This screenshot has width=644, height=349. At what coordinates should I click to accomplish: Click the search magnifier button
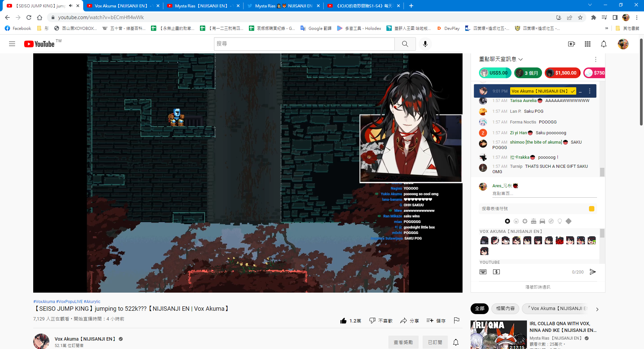coord(405,44)
